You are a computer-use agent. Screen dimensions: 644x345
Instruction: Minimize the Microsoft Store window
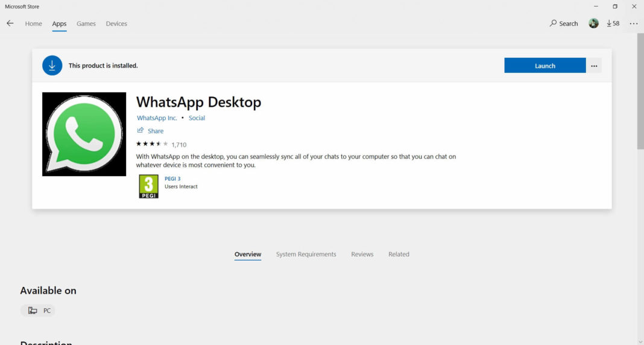[596, 7]
